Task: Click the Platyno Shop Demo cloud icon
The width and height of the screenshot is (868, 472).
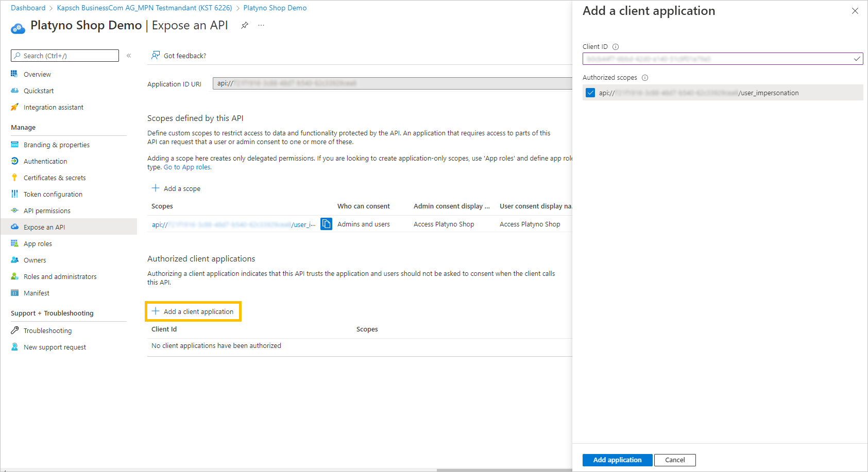Action: click(x=18, y=28)
